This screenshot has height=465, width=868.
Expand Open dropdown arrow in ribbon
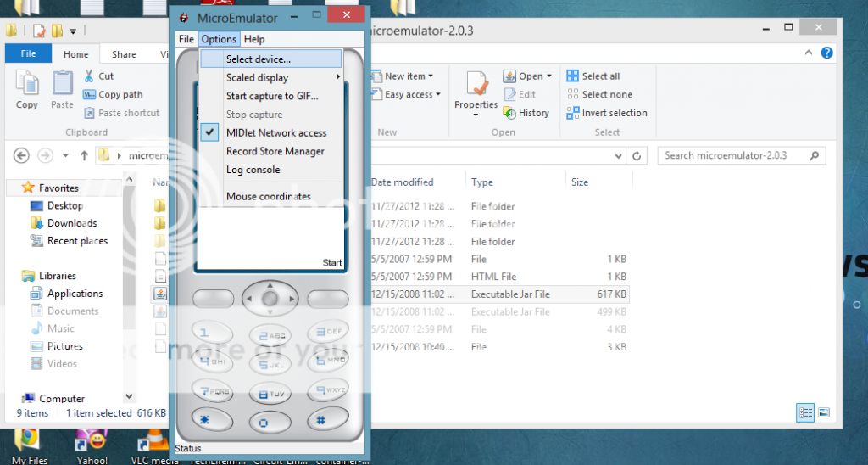[x=549, y=76]
